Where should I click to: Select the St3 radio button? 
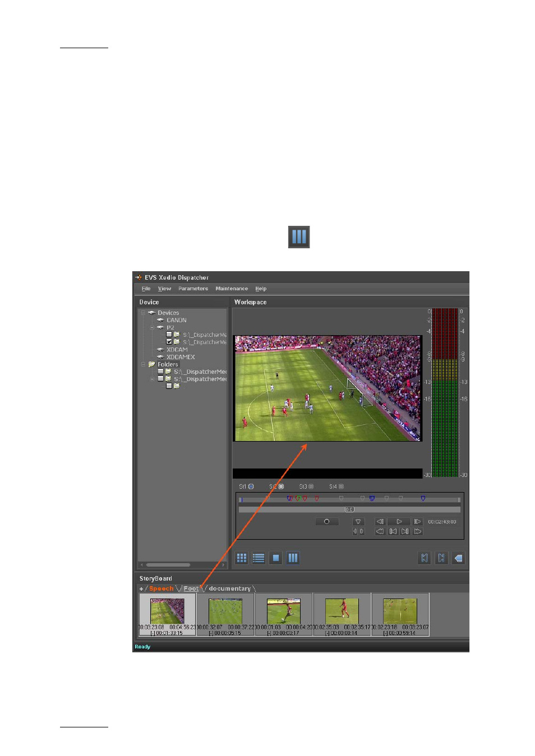tap(311, 486)
